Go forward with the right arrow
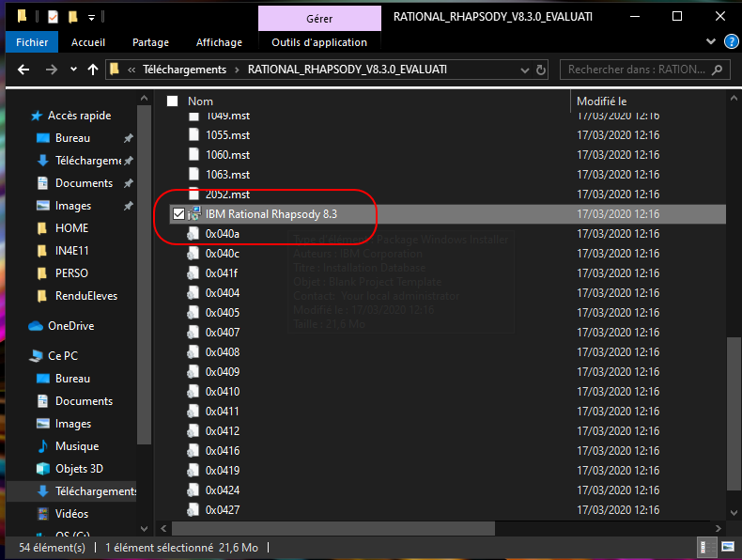742x560 pixels. tap(51, 70)
